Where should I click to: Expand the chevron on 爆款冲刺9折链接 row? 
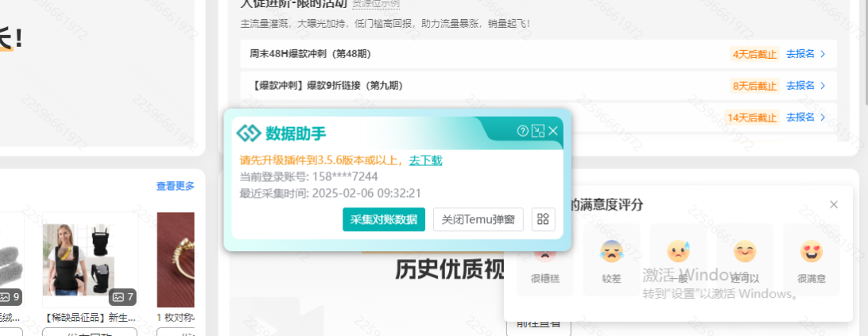823,85
